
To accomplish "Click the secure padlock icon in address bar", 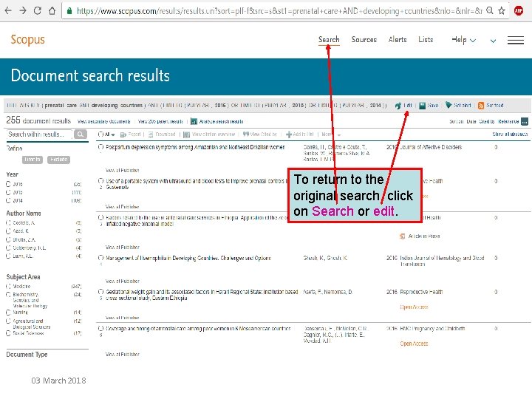I will pos(69,11).
